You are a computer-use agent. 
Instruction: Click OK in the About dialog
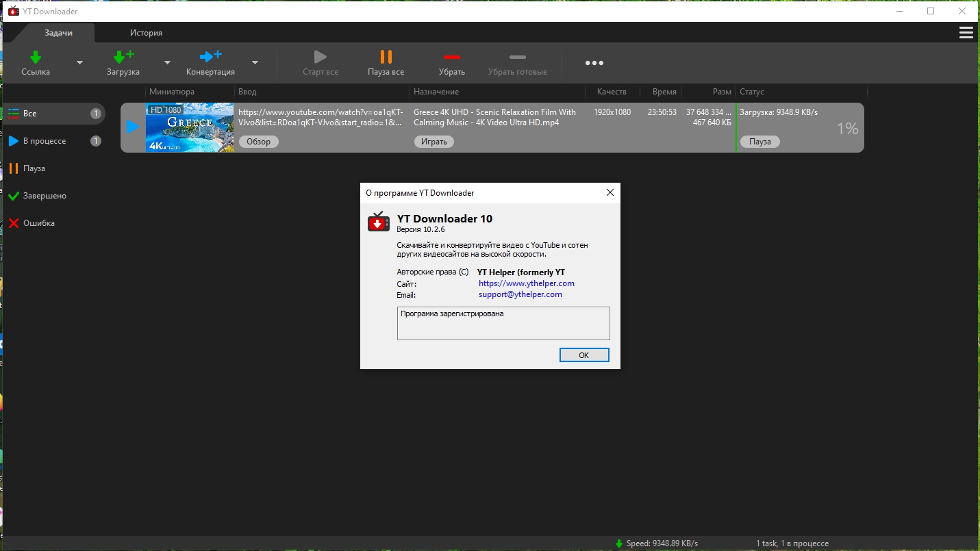coord(584,355)
